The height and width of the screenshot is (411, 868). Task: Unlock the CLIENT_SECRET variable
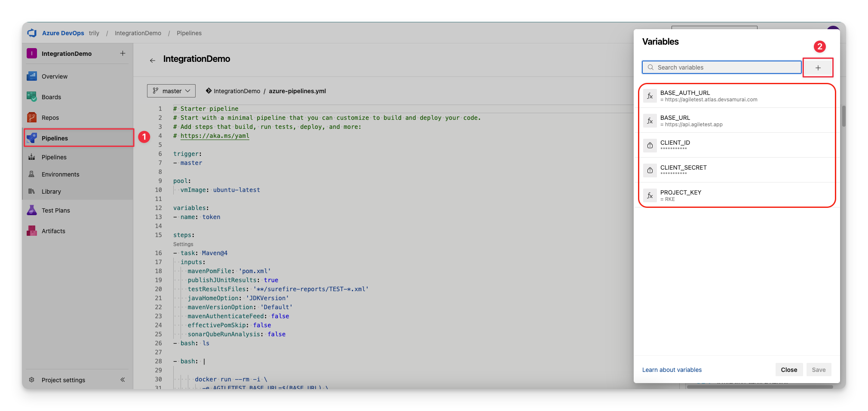(x=650, y=170)
